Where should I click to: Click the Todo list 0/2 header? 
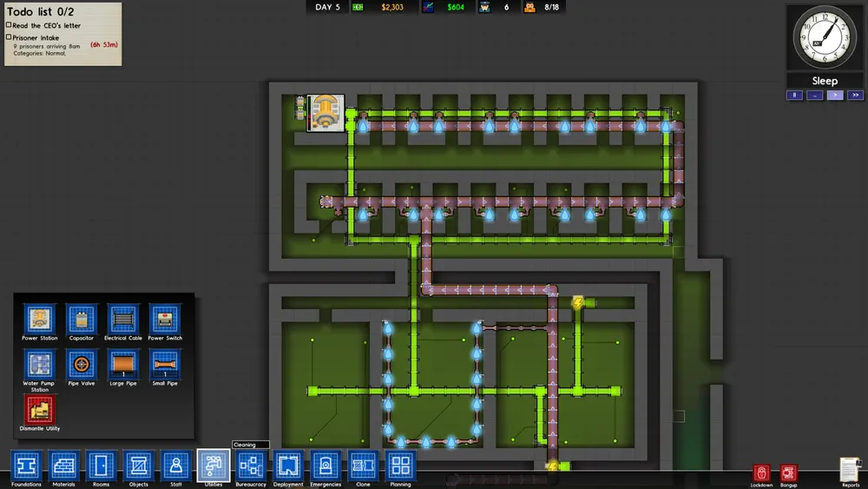click(x=41, y=11)
